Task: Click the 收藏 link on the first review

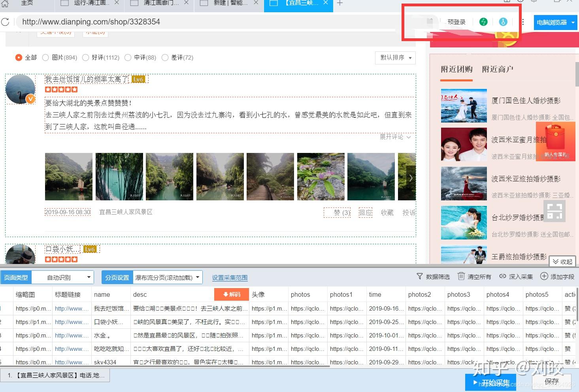Action: point(387,213)
